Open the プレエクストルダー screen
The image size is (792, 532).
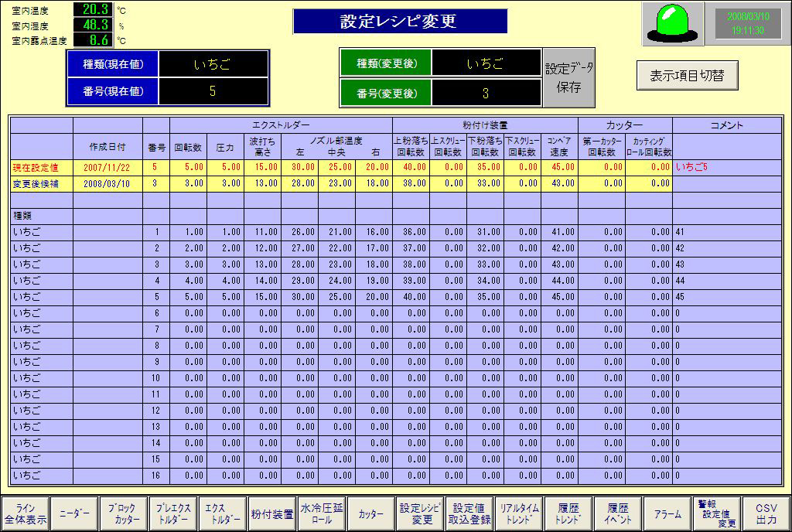pos(173,514)
